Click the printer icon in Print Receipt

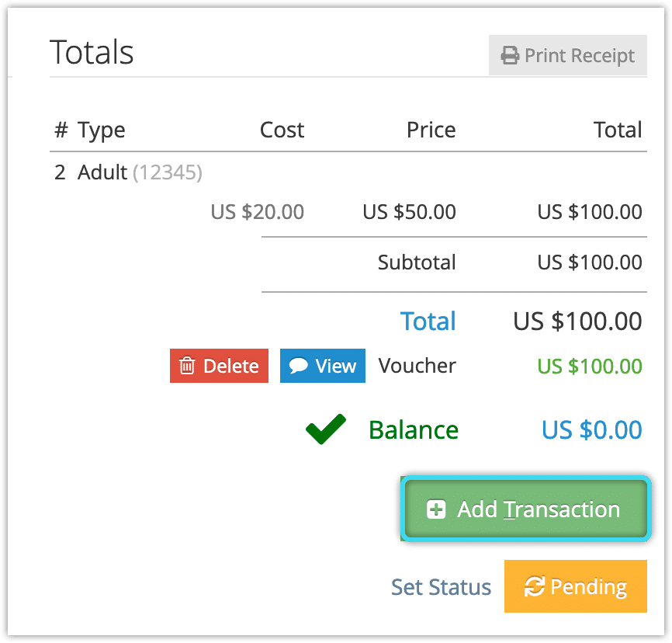point(510,55)
